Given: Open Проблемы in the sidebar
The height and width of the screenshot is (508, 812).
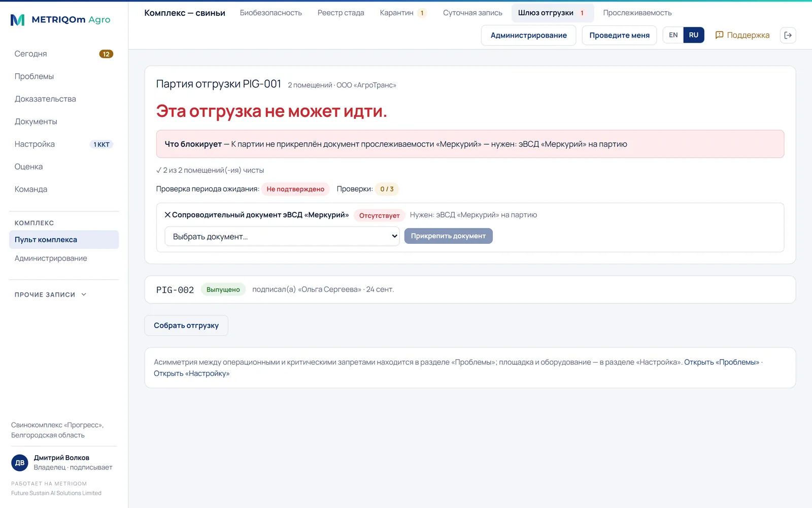Looking at the screenshot, I should pyautogui.click(x=64, y=76).
